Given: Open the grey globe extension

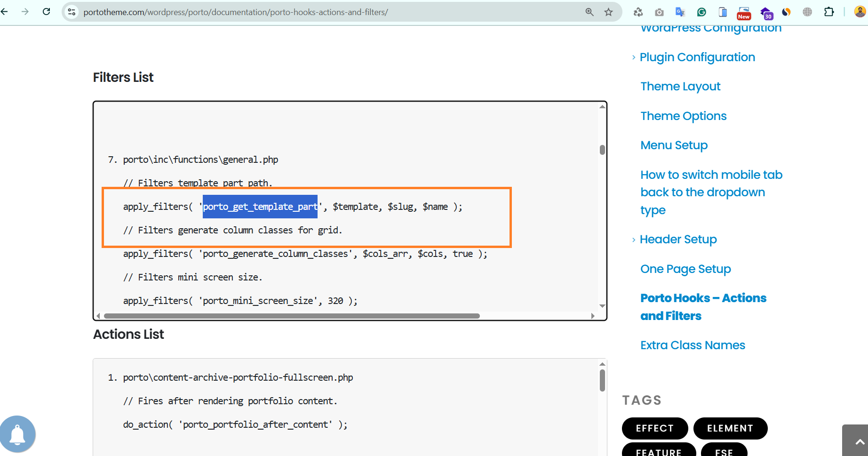Looking at the screenshot, I should point(807,12).
